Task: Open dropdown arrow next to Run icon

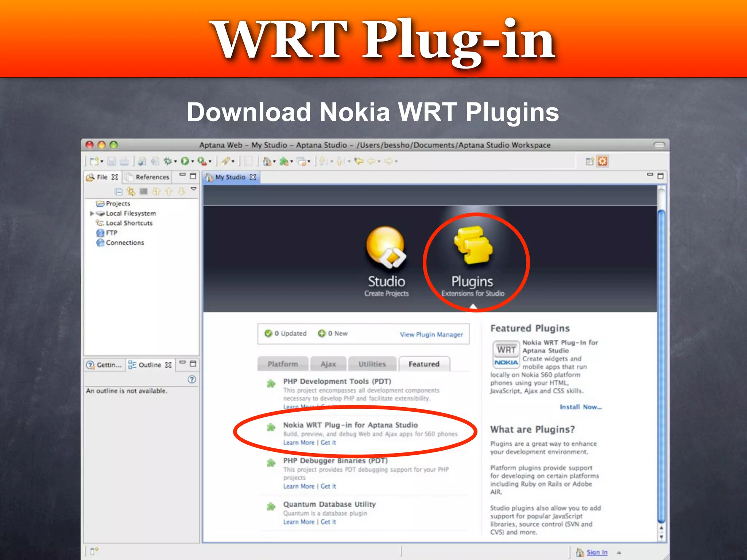Action: pyautogui.click(x=193, y=162)
